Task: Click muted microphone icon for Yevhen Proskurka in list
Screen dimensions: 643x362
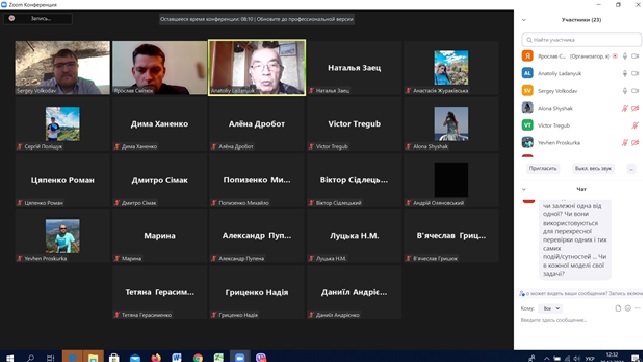Action: pos(625,143)
